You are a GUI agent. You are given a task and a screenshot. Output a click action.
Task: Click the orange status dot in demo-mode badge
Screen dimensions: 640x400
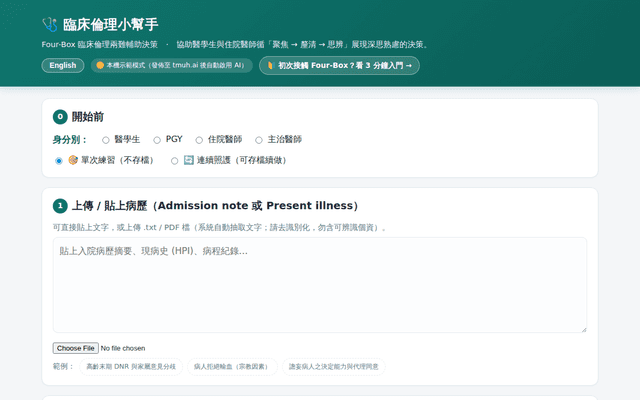coord(100,65)
